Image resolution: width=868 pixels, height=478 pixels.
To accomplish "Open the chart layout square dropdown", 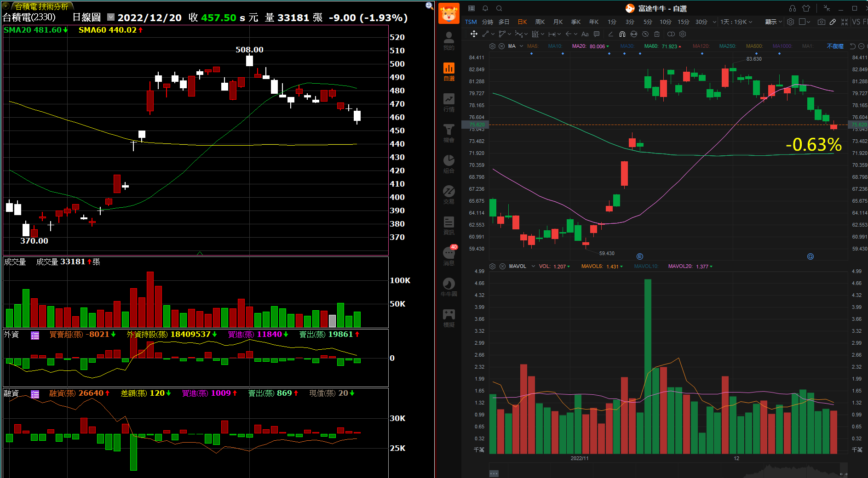I will tap(805, 22).
